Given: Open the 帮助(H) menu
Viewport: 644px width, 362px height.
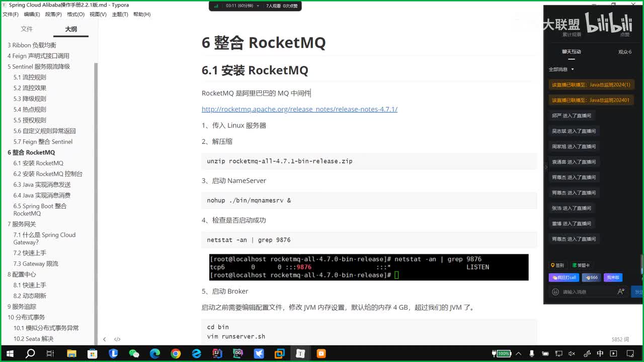Looking at the screenshot, I should [x=142, y=14].
